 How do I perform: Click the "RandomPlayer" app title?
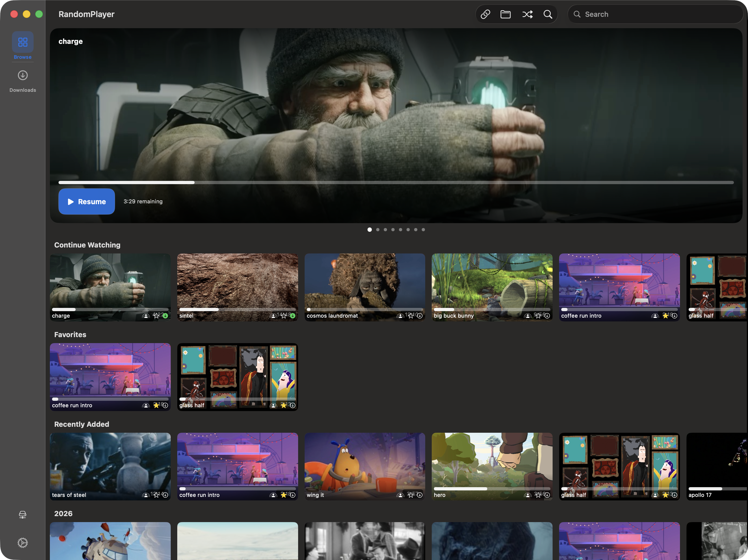pos(86,14)
